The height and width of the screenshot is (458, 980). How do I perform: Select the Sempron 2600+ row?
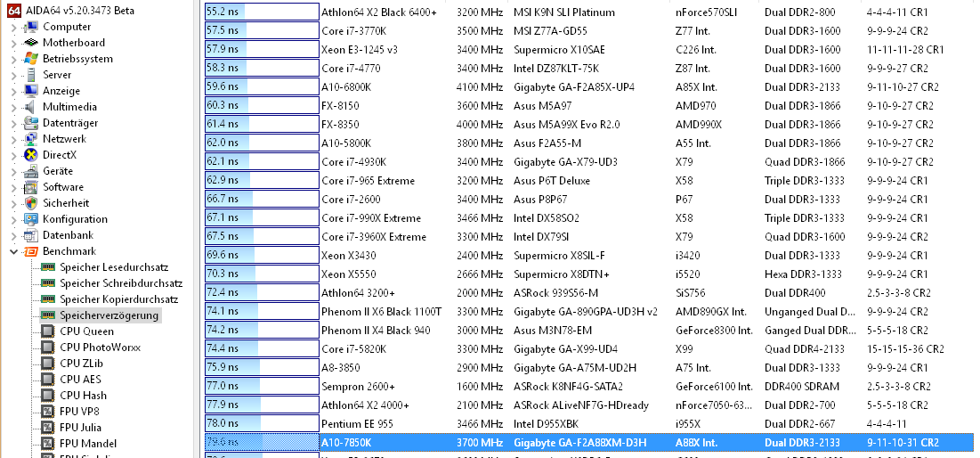[x=588, y=387]
